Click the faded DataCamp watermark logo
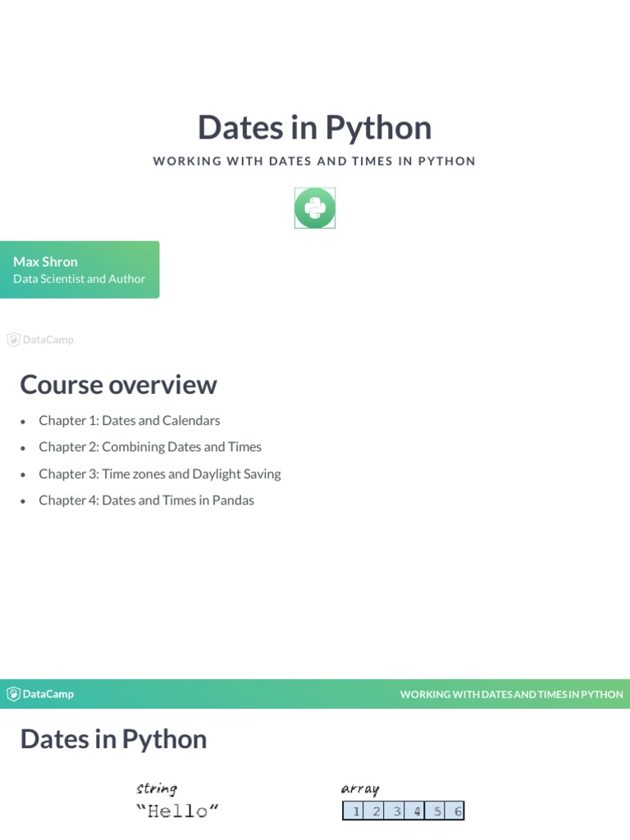The width and height of the screenshot is (630, 840). point(40,340)
